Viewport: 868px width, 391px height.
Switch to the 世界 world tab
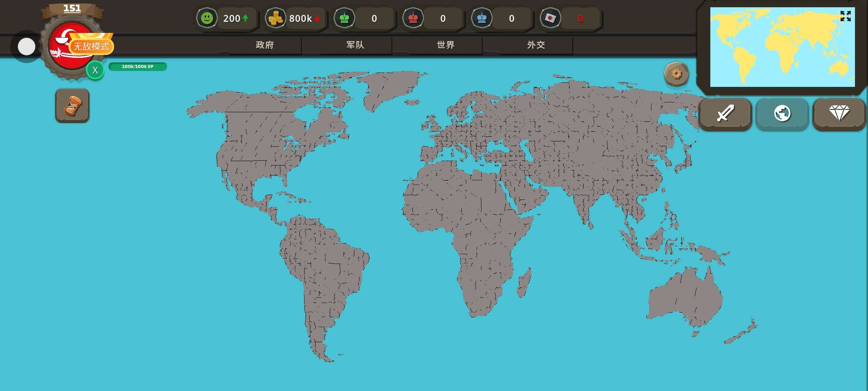click(446, 45)
